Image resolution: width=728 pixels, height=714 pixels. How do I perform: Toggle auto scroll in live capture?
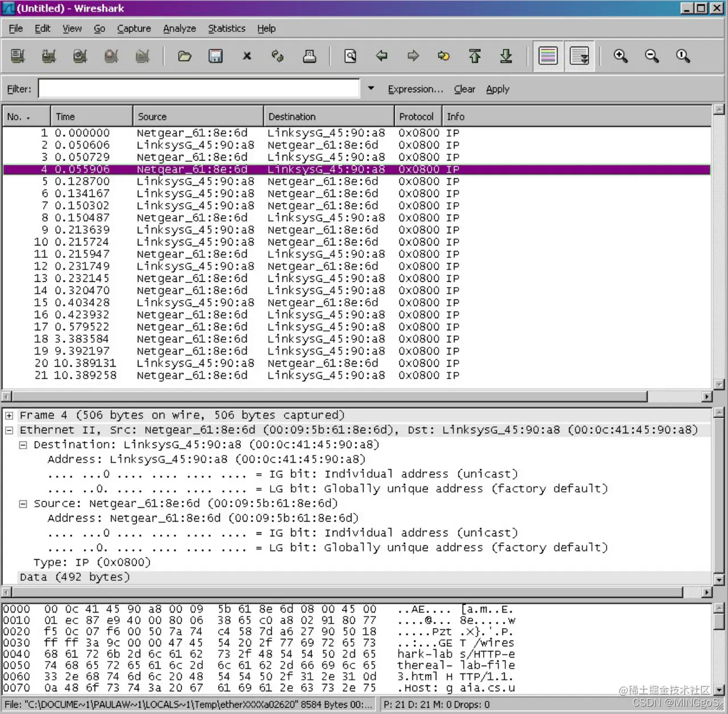pyautogui.click(x=579, y=56)
